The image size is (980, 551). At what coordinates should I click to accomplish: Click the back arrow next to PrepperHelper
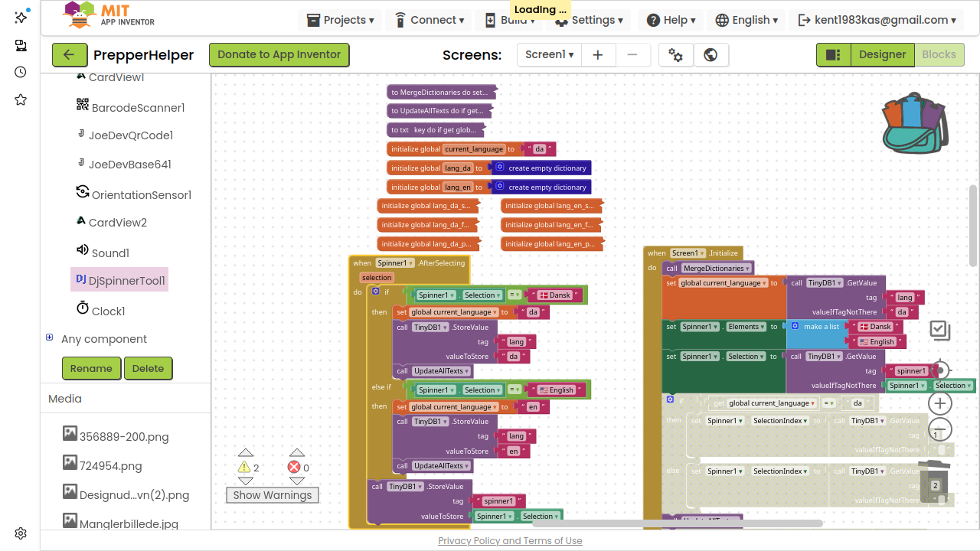tap(69, 54)
